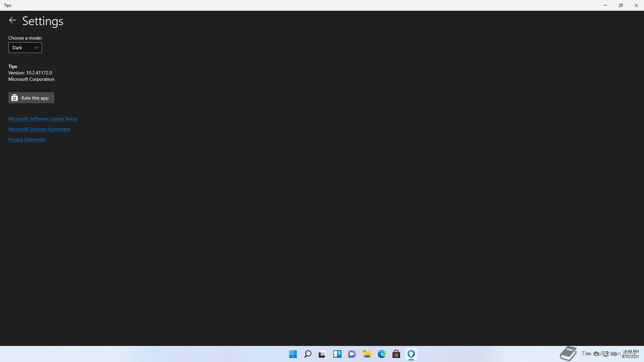Minimize the Tips window
This screenshot has width=644, height=362.
point(605,5)
